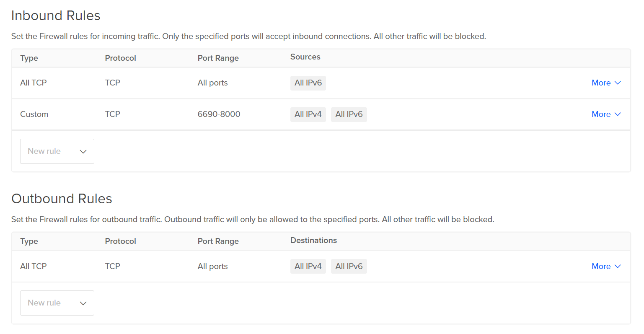The height and width of the screenshot is (334, 644).
Task: Click the Destinations column header
Action: pyautogui.click(x=313, y=241)
